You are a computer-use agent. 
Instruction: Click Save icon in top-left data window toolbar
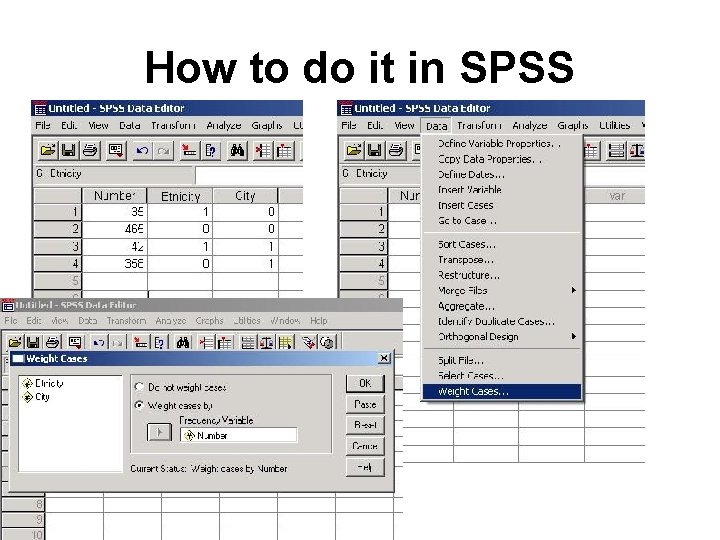(68, 151)
